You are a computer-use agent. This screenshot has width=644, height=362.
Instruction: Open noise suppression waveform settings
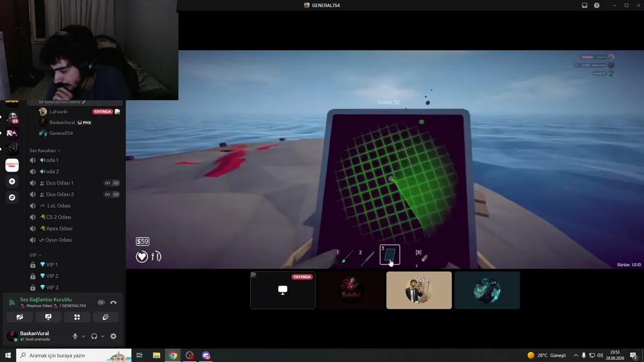[x=101, y=302]
